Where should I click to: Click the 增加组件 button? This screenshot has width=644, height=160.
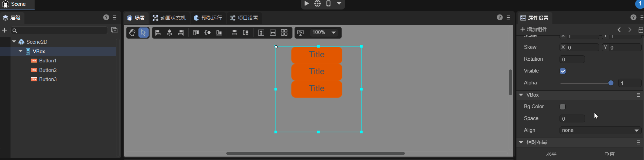[534, 29]
